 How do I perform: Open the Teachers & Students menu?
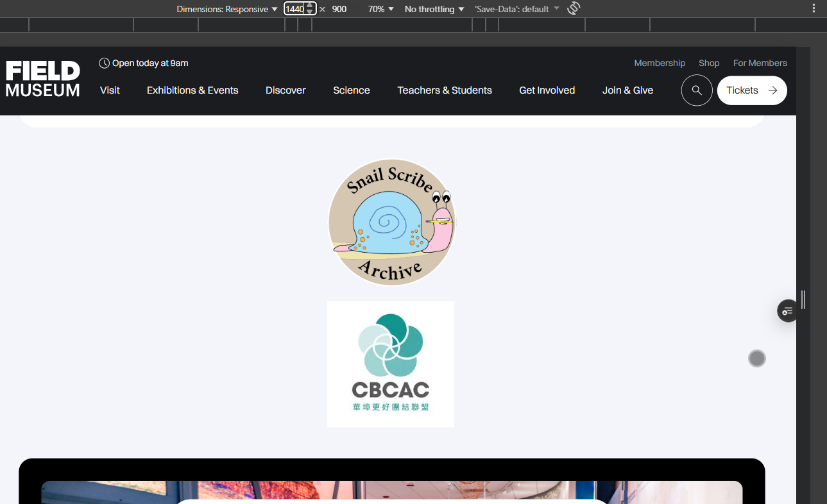click(445, 90)
